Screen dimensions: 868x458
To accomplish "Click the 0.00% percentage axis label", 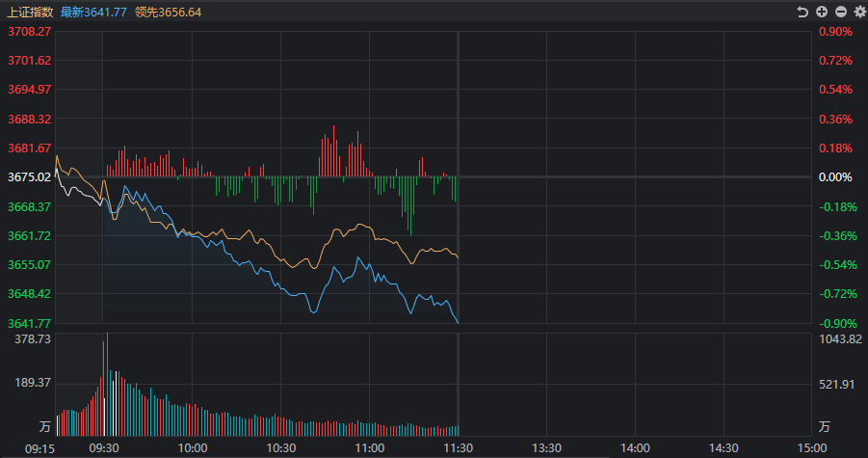I will 835,177.
